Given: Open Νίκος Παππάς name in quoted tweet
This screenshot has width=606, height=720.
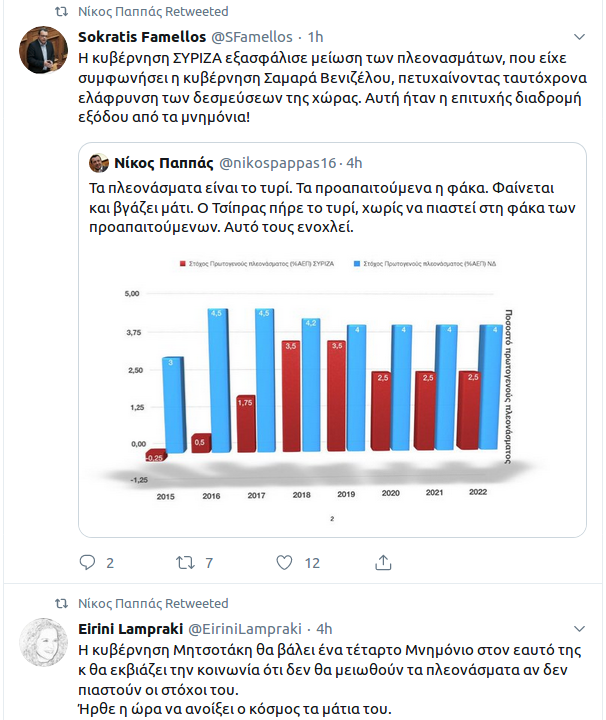Looking at the screenshot, I should (x=164, y=163).
